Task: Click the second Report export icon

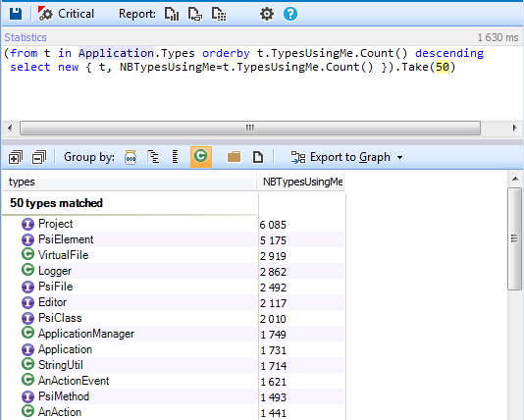Action: pyautogui.click(x=195, y=14)
